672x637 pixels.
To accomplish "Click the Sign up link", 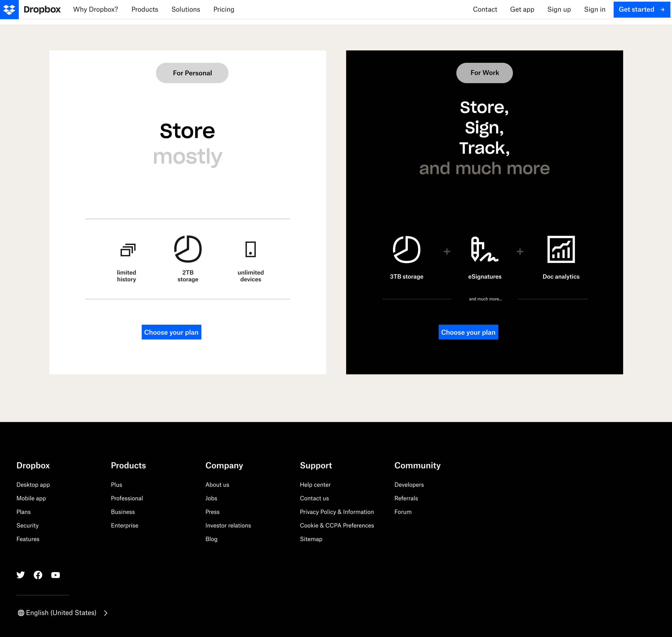I will (x=559, y=9).
